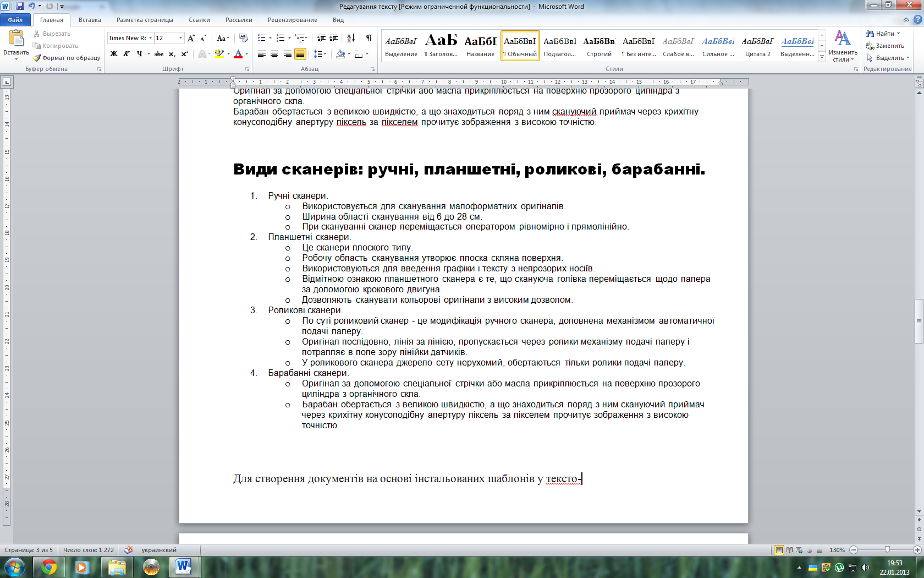Open Select (Выделить) dropdown
The image size is (924, 578).
click(x=888, y=58)
